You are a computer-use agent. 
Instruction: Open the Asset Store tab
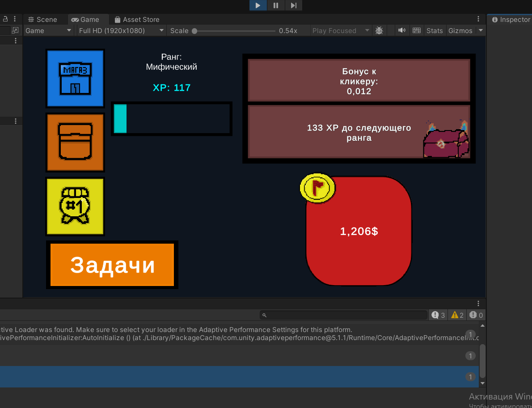tap(137, 20)
